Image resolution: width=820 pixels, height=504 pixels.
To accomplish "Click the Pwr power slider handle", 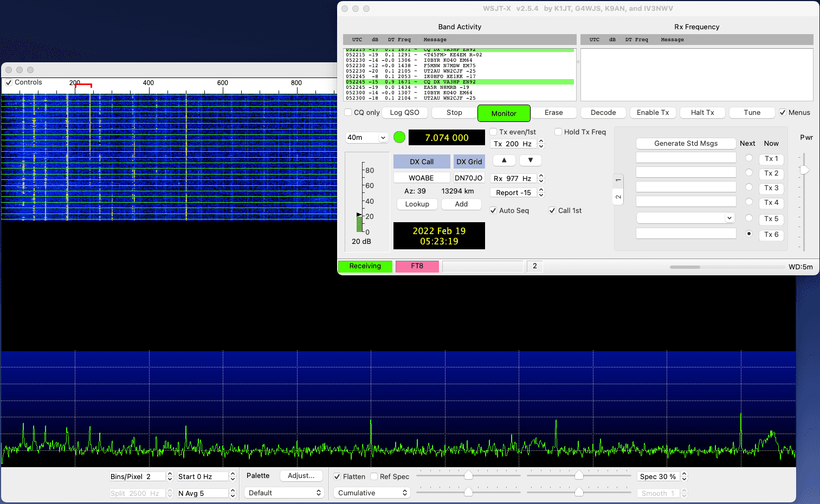I will coord(804,170).
